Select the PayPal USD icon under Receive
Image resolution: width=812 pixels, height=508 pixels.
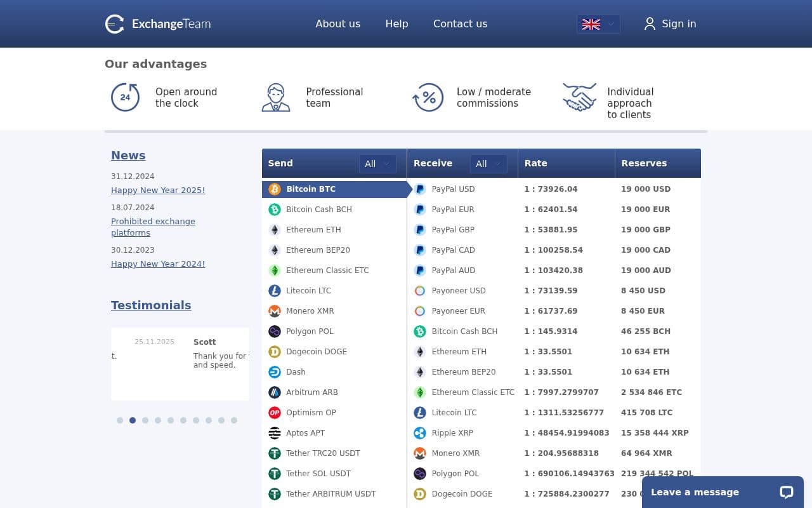(420, 189)
